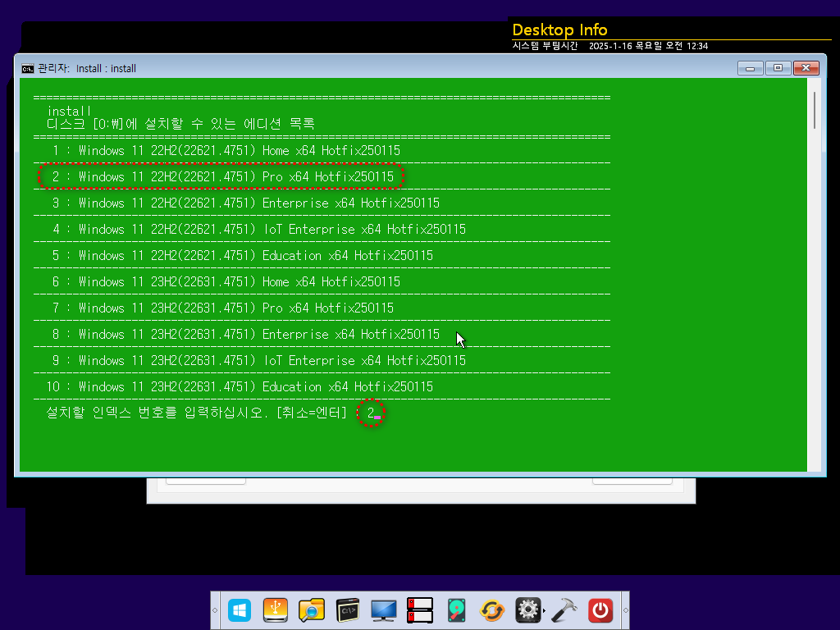The image size is (840, 630).
Task: Open the gear settings icon in the dock
Action: [x=527, y=610]
